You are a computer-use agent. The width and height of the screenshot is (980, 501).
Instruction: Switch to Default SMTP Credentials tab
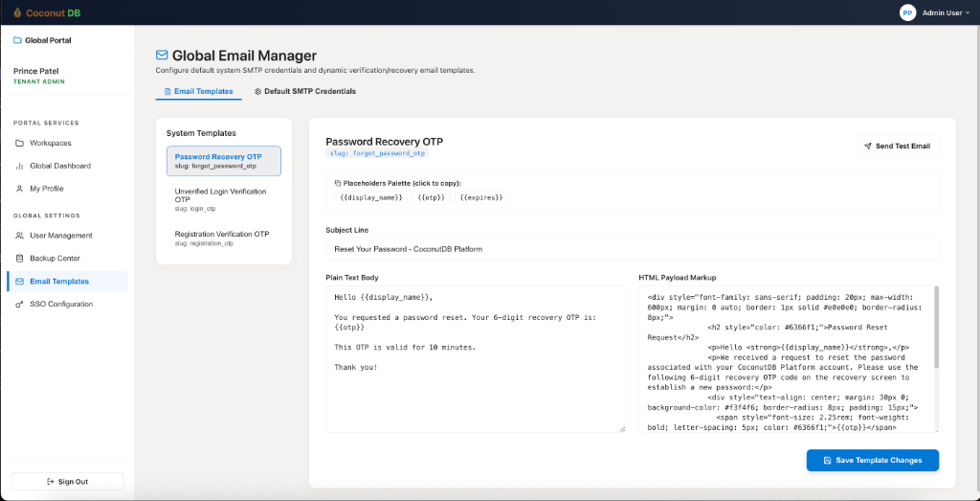point(305,91)
